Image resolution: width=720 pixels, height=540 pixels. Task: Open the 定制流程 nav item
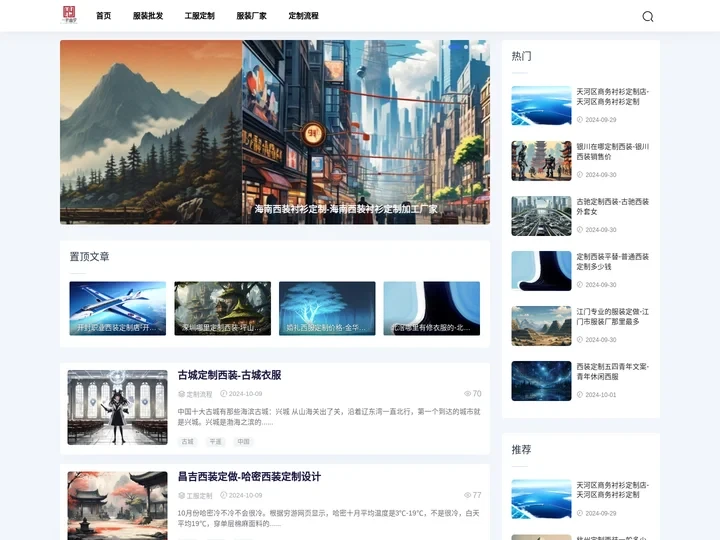pos(304,16)
